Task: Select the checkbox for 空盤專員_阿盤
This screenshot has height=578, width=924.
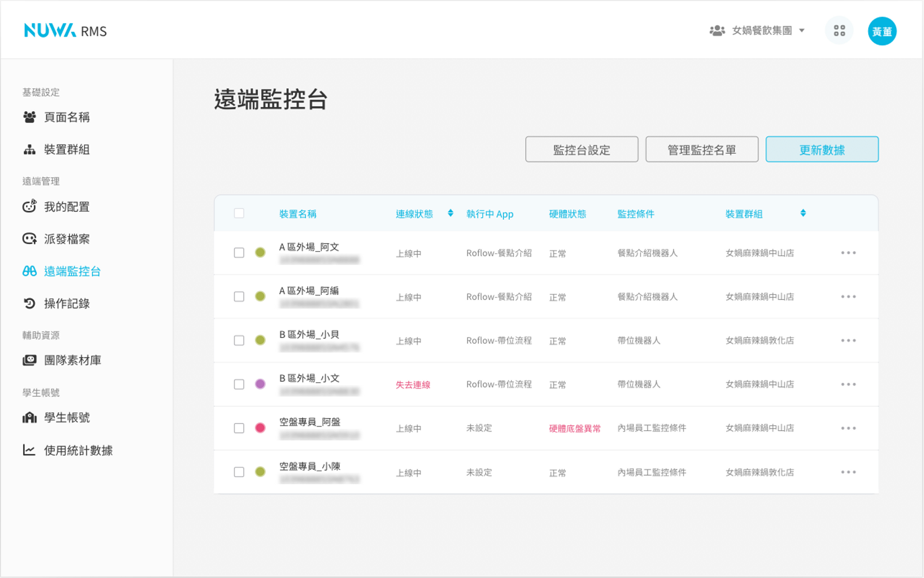Action: pos(239,428)
